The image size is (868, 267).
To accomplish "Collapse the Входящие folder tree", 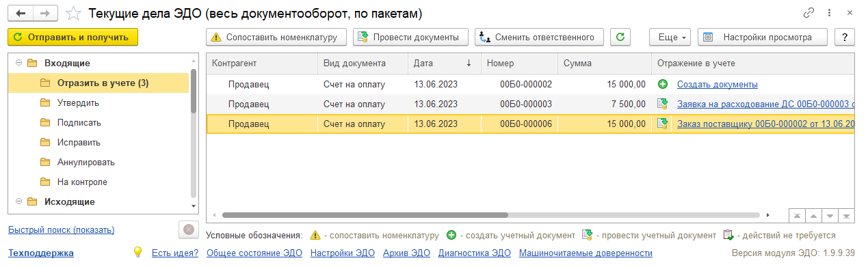I will click(18, 64).
